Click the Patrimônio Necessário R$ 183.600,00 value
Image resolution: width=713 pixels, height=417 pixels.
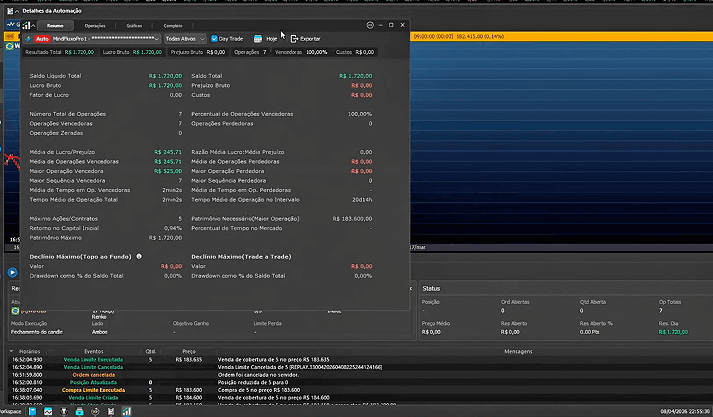[352, 219]
